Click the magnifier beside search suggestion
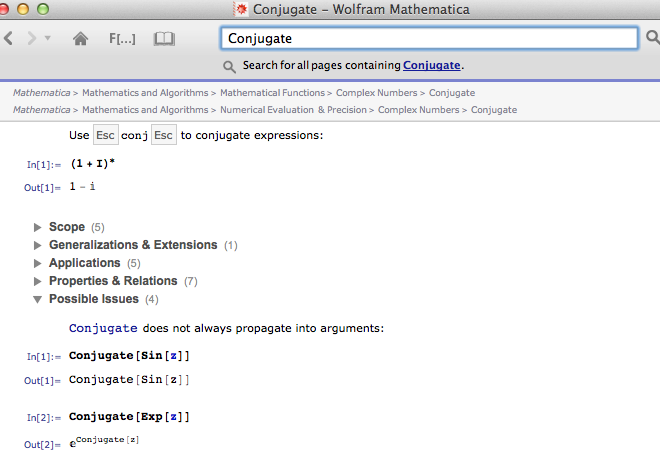Viewport: 660px width, 472px height. (229, 67)
